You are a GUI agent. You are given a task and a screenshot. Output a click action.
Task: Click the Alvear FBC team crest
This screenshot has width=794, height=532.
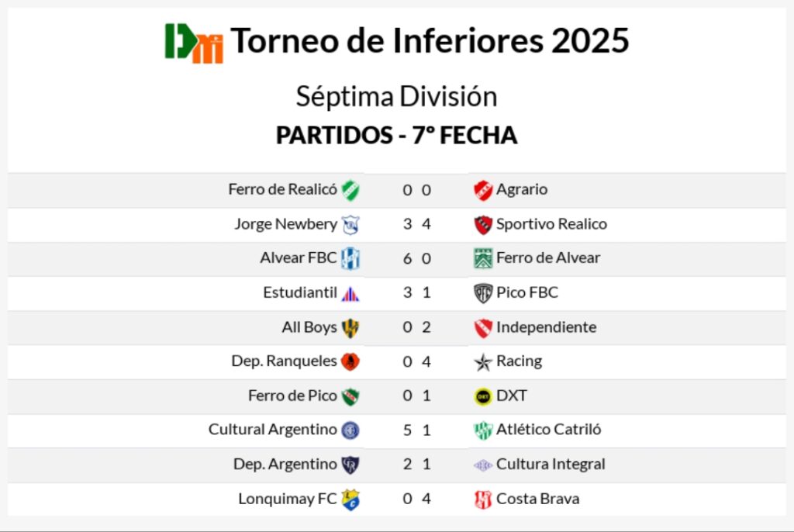[350, 259]
